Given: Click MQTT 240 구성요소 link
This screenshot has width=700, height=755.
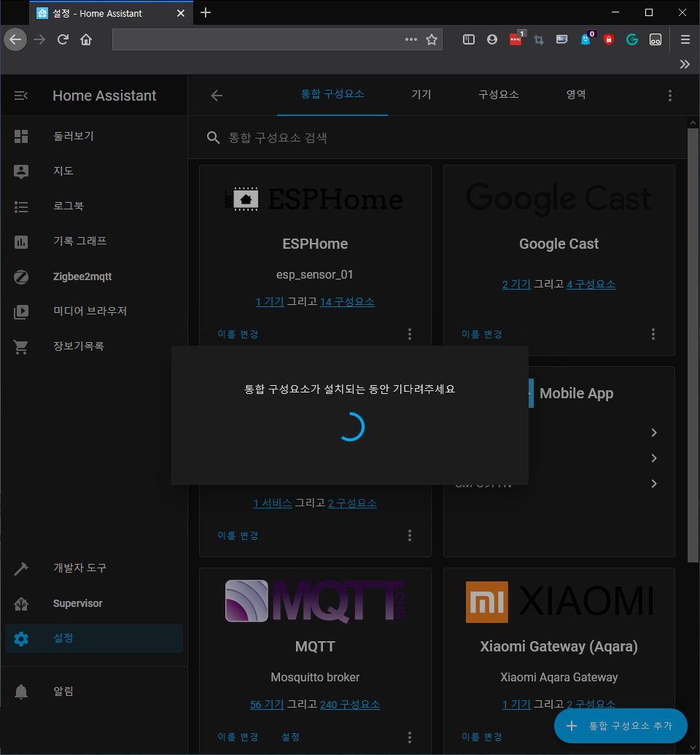Looking at the screenshot, I should [350, 705].
